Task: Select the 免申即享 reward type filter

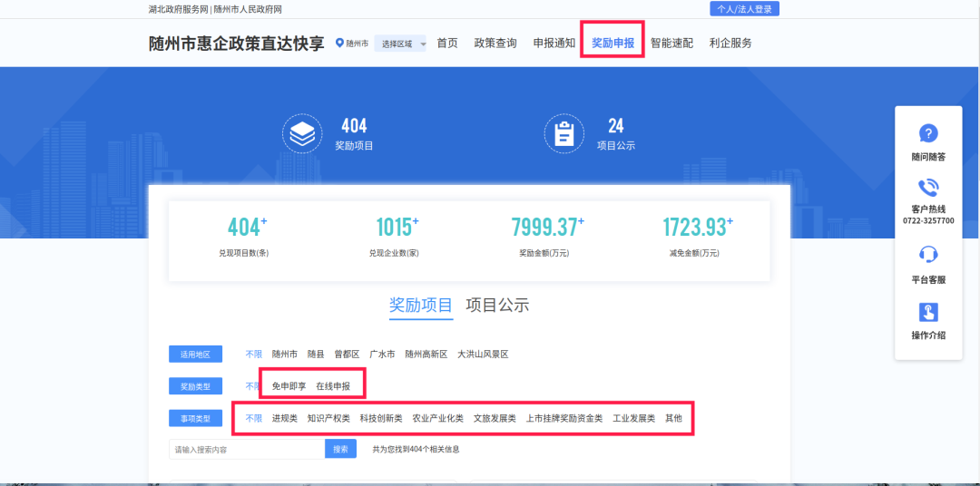Action: pos(289,386)
